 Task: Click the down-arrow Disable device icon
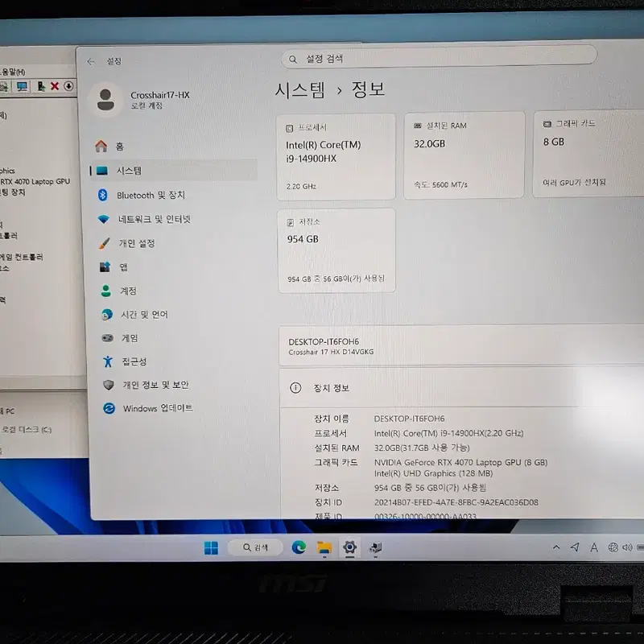[x=68, y=86]
